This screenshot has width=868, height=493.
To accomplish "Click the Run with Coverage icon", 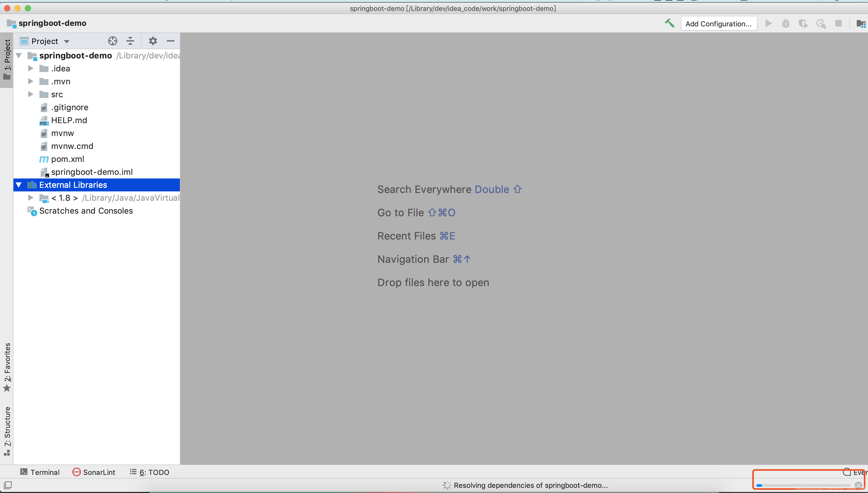I will tap(803, 24).
